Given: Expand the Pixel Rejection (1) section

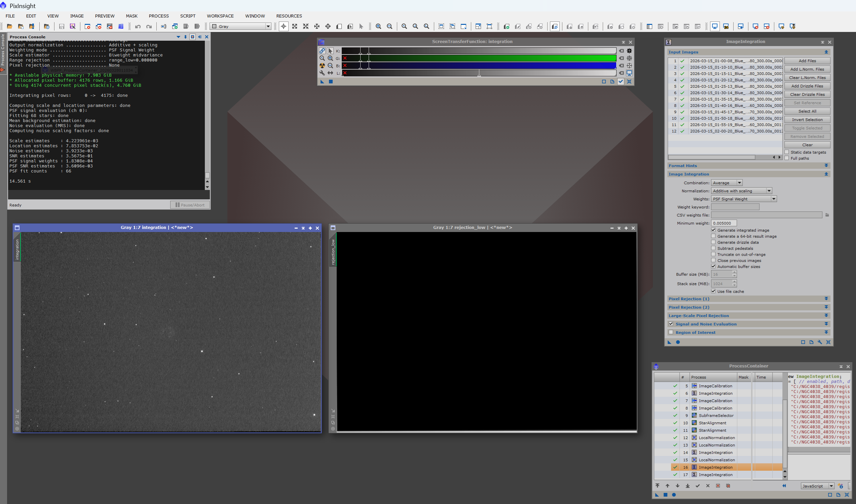Looking at the screenshot, I should pyautogui.click(x=826, y=299).
